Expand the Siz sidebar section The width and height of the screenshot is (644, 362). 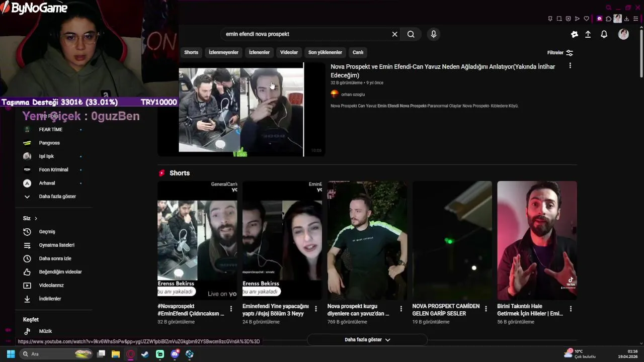click(x=30, y=218)
